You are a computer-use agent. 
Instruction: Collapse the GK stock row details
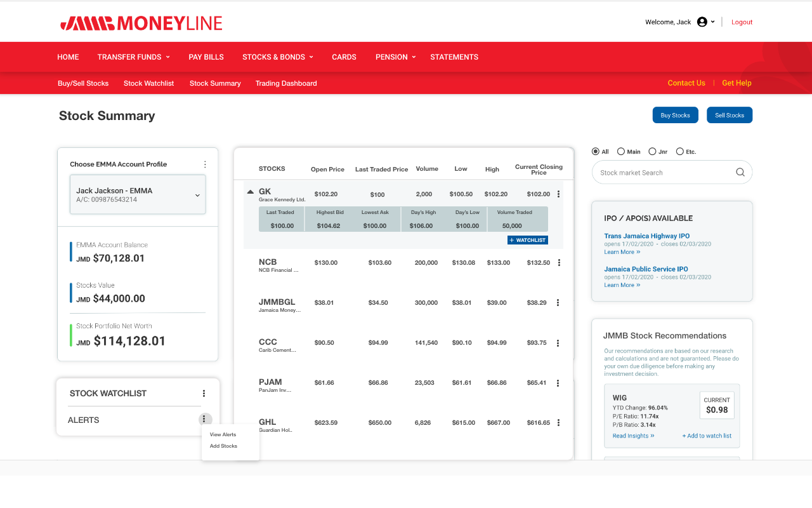[250, 192]
